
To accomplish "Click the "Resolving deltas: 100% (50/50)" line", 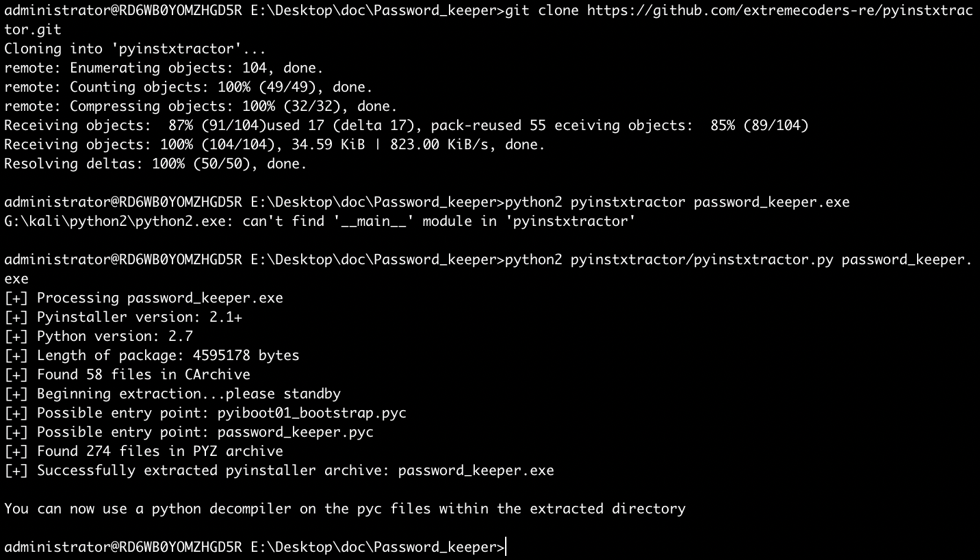I will 155,164.
